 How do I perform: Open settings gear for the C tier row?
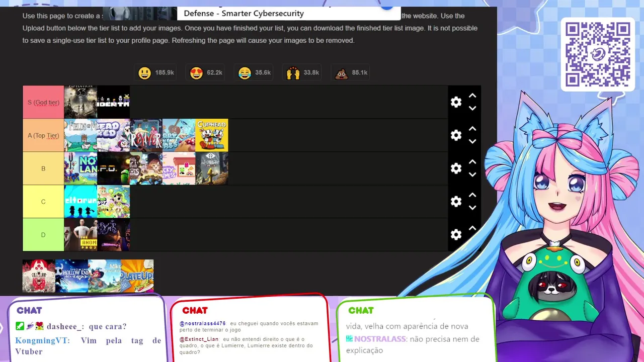tap(456, 202)
